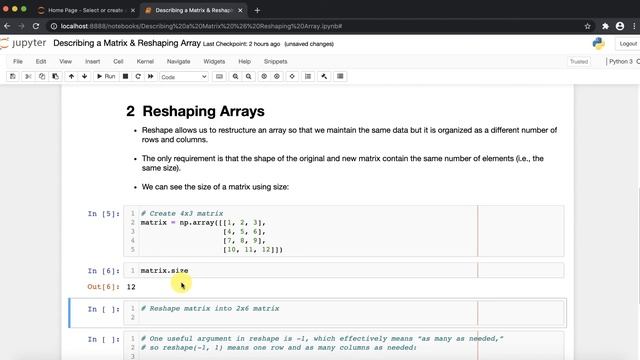Go back in browser history
Viewport: 640px width, 360px height.
coord(7,26)
